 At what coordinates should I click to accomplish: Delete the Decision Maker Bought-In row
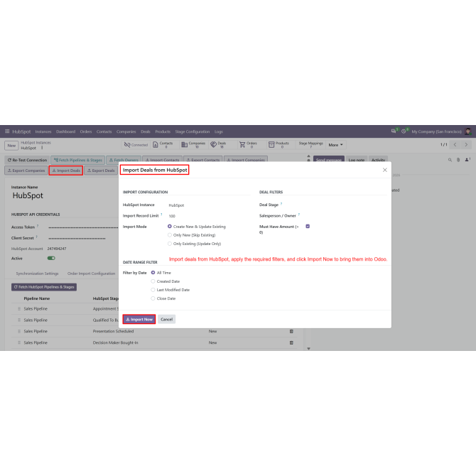click(291, 342)
